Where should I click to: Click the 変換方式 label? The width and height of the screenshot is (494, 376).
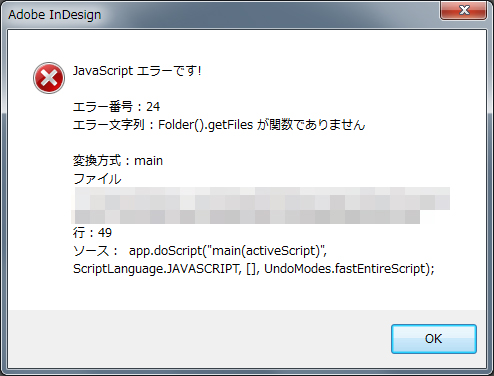[97, 161]
